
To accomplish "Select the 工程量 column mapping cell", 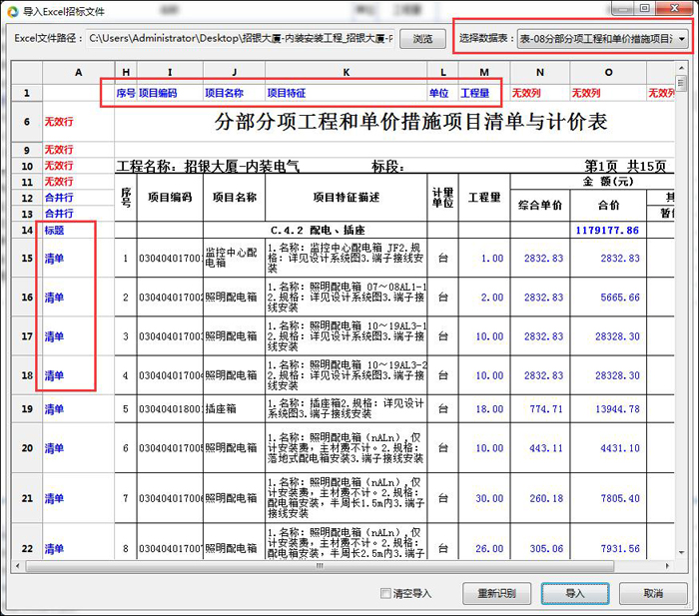I will point(484,93).
